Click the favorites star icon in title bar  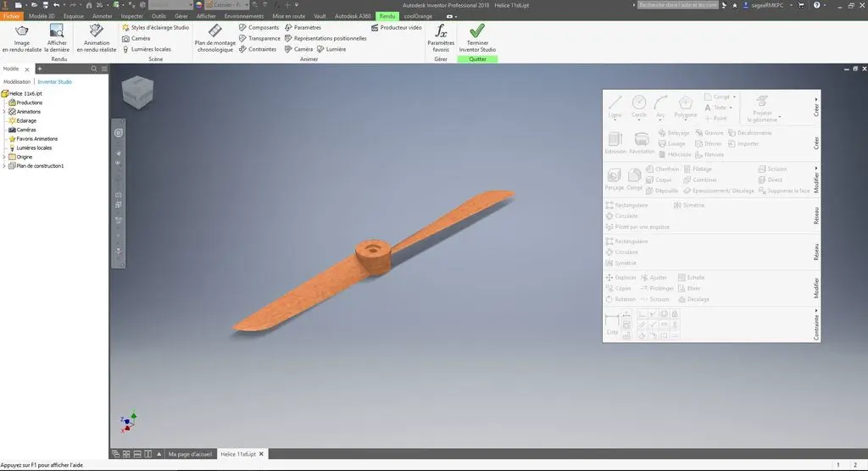coord(735,5)
